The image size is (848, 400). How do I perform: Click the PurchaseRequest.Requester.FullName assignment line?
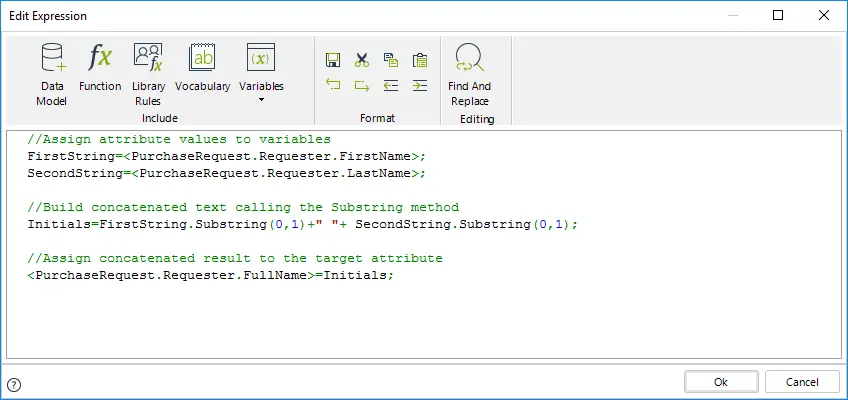(x=210, y=275)
